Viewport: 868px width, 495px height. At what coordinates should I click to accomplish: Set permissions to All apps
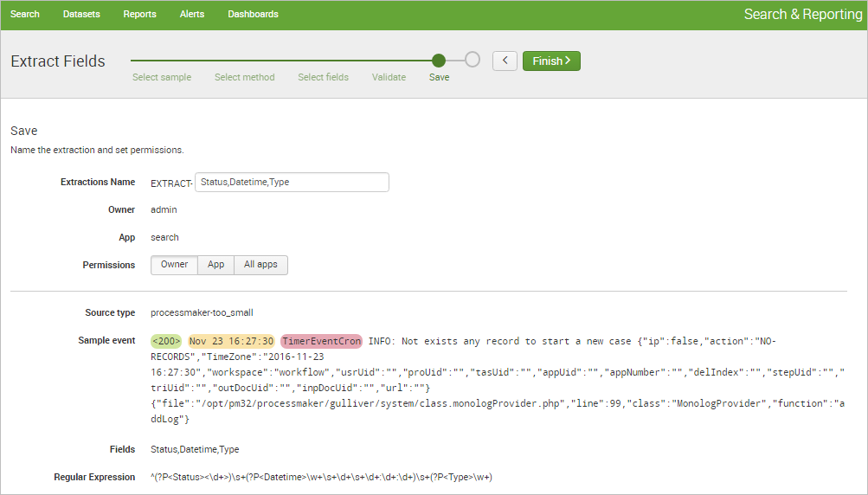260,265
